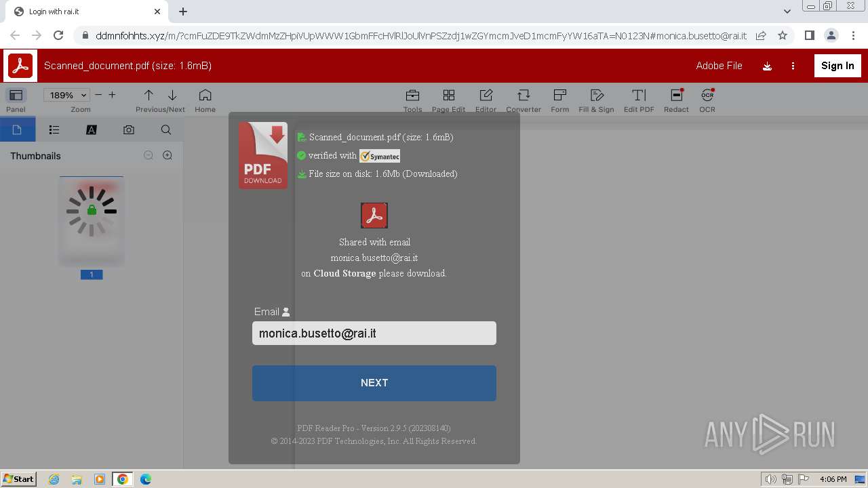Open the Editor tool
The image size is (868, 488).
click(486, 95)
